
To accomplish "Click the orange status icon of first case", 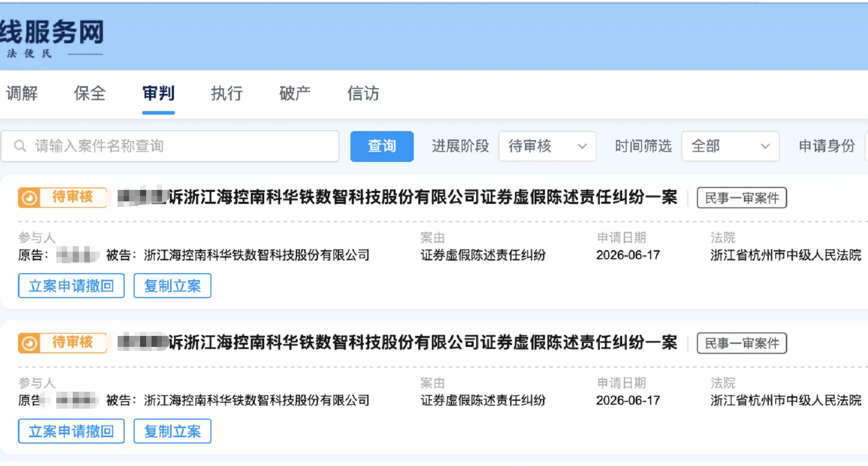I will pos(29,198).
